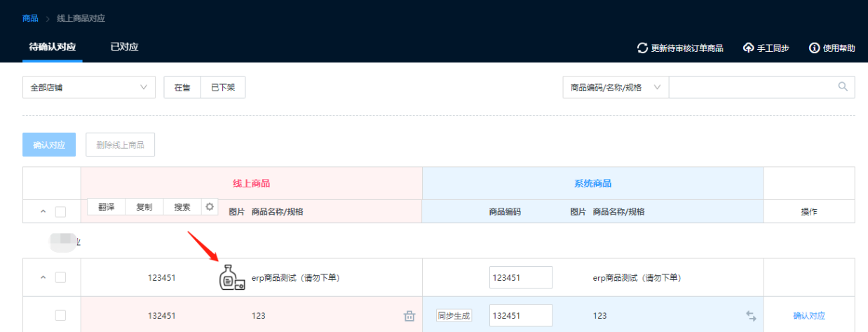This screenshot has width=868, height=332.
Task: Click the cloud upload icon for 手工同步
Action: (x=748, y=48)
